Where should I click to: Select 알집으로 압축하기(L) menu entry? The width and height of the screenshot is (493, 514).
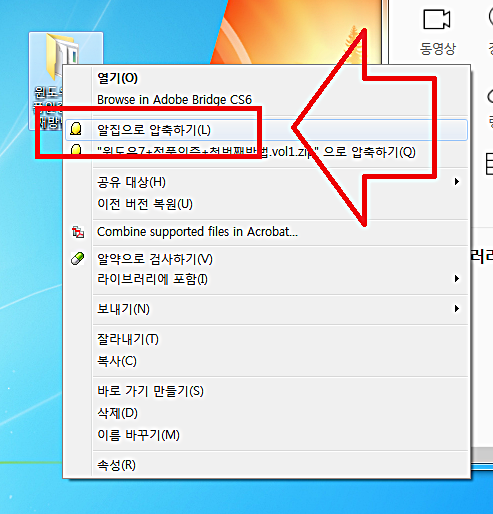point(266,130)
